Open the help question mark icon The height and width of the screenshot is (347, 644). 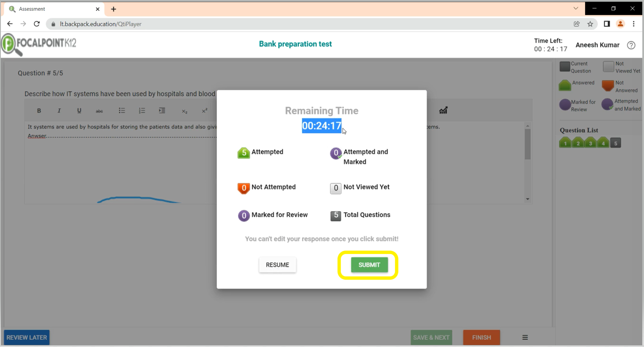pyautogui.click(x=631, y=45)
